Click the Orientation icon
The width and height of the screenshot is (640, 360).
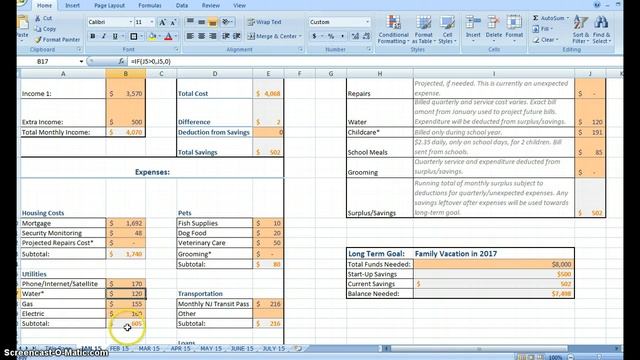[227, 22]
